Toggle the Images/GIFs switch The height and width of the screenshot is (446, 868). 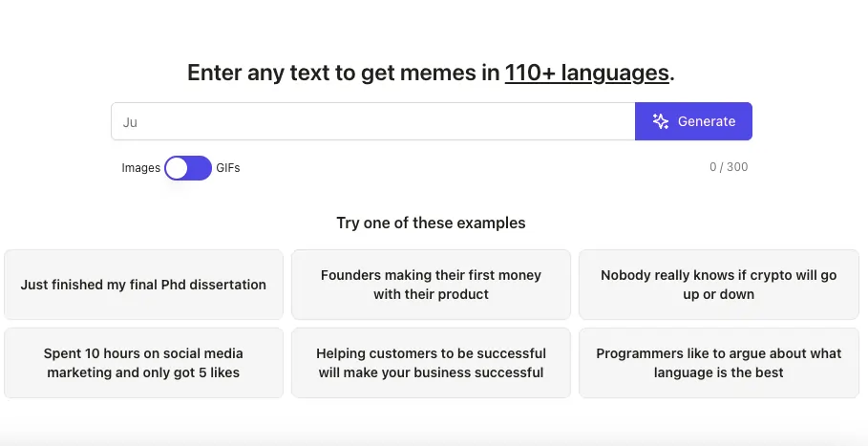pos(188,168)
